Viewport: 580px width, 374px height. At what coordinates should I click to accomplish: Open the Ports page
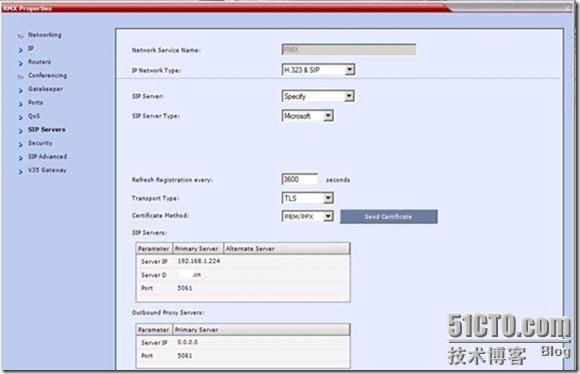click(x=36, y=102)
